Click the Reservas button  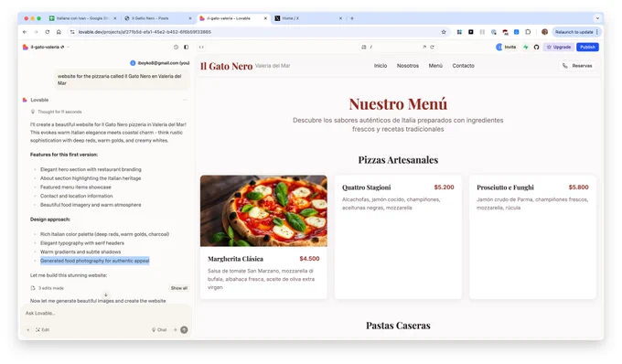[577, 66]
